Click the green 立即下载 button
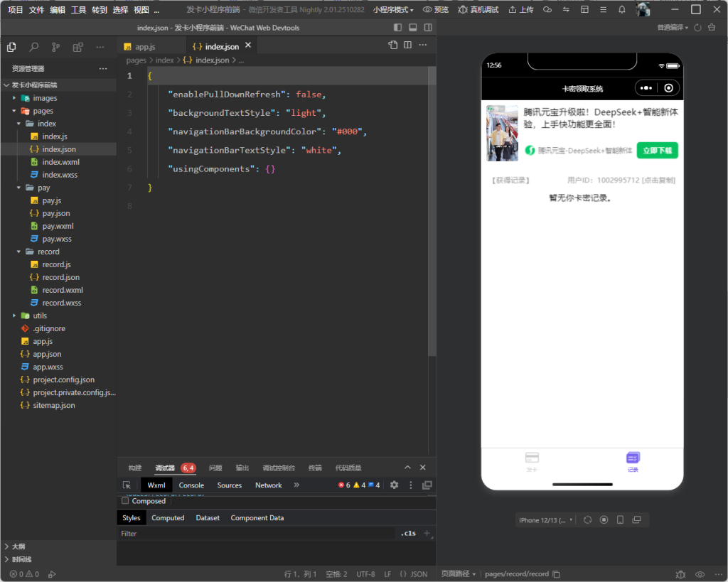 pos(657,151)
